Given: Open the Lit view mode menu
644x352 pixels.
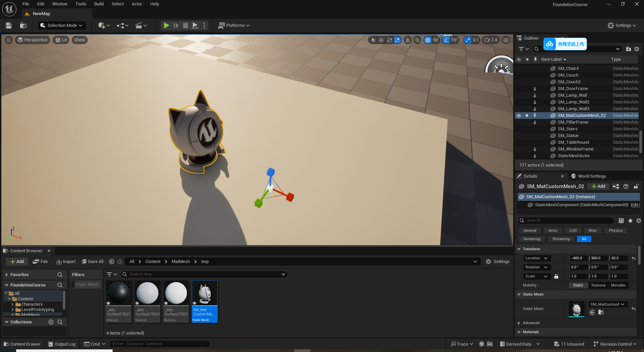Looking at the screenshot, I should click(x=61, y=40).
